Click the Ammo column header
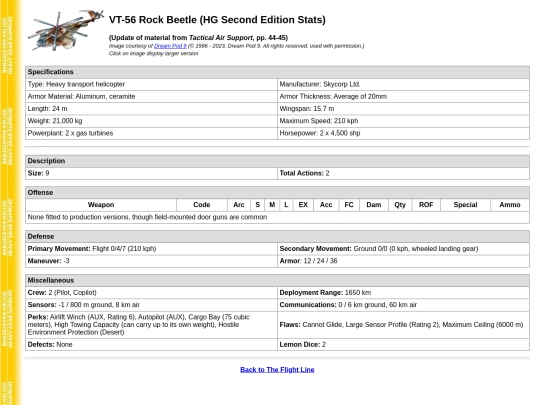540x405 pixels. coord(510,205)
